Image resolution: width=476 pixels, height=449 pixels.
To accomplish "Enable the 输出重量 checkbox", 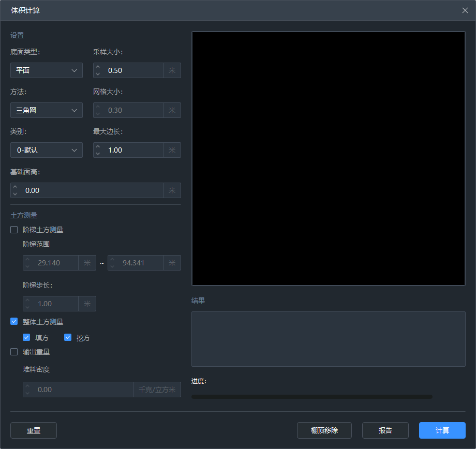I will [14, 352].
